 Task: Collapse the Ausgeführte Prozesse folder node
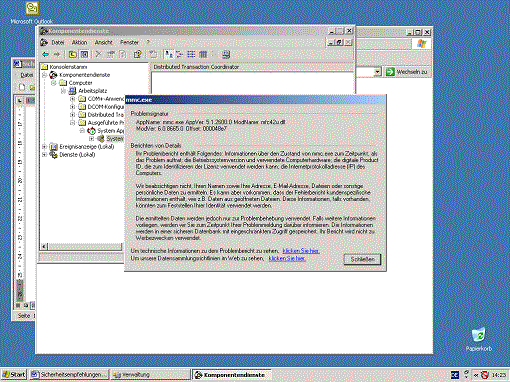coord(72,123)
